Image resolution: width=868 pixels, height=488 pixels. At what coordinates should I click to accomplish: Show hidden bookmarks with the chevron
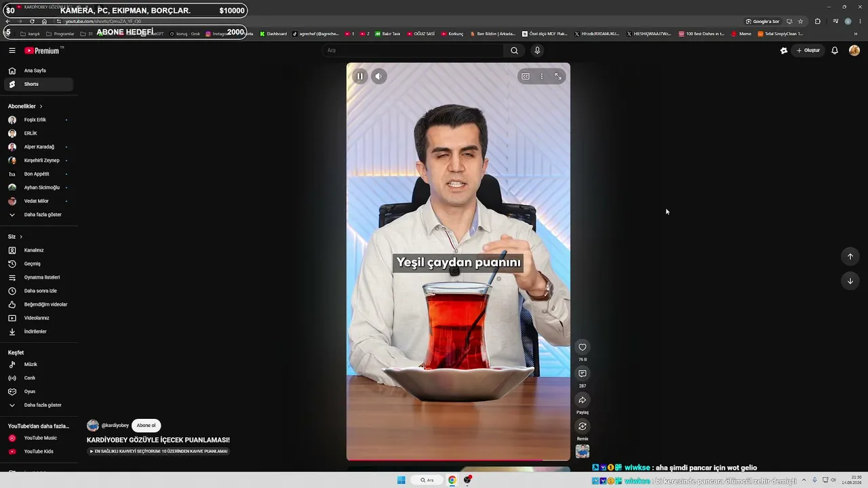[856, 34]
